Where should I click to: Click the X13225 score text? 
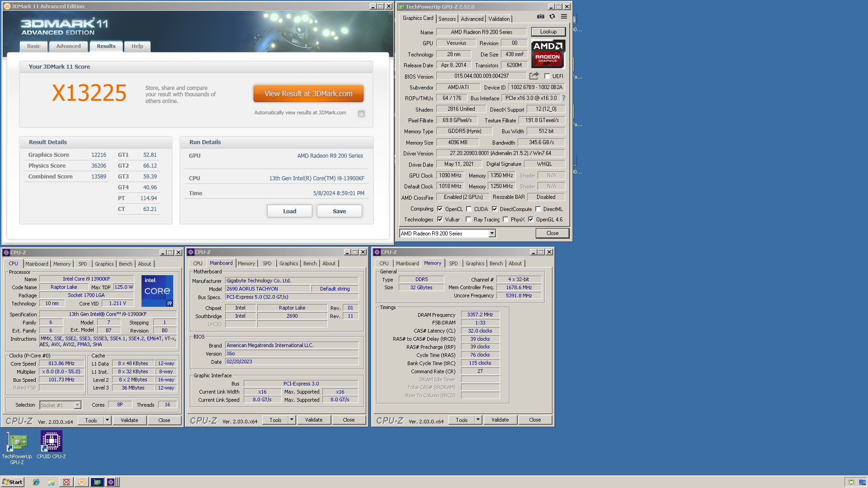(x=89, y=93)
